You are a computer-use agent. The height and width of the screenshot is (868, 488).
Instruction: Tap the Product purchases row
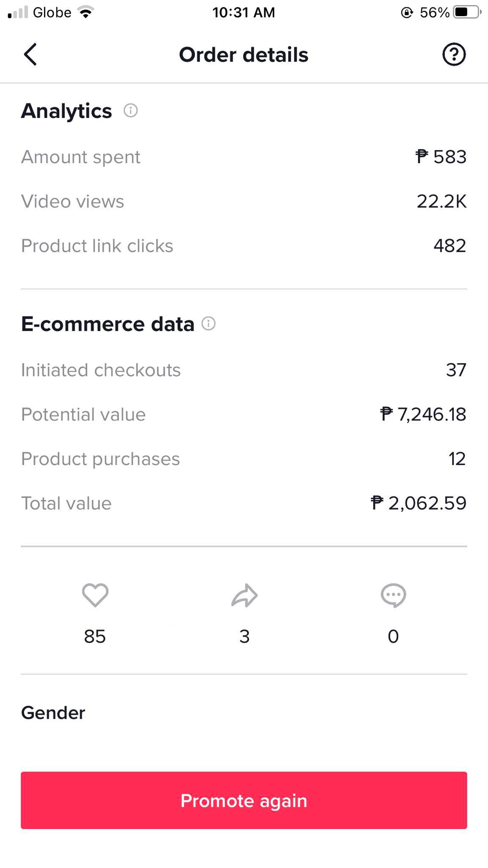[x=244, y=459]
